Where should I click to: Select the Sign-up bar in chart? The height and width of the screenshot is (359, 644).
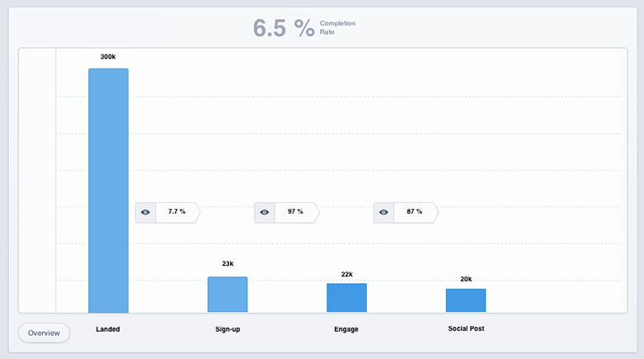click(227, 295)
